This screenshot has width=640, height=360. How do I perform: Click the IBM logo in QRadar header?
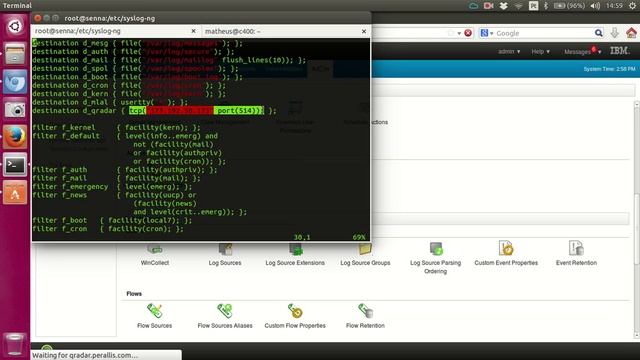pos(620,51)
